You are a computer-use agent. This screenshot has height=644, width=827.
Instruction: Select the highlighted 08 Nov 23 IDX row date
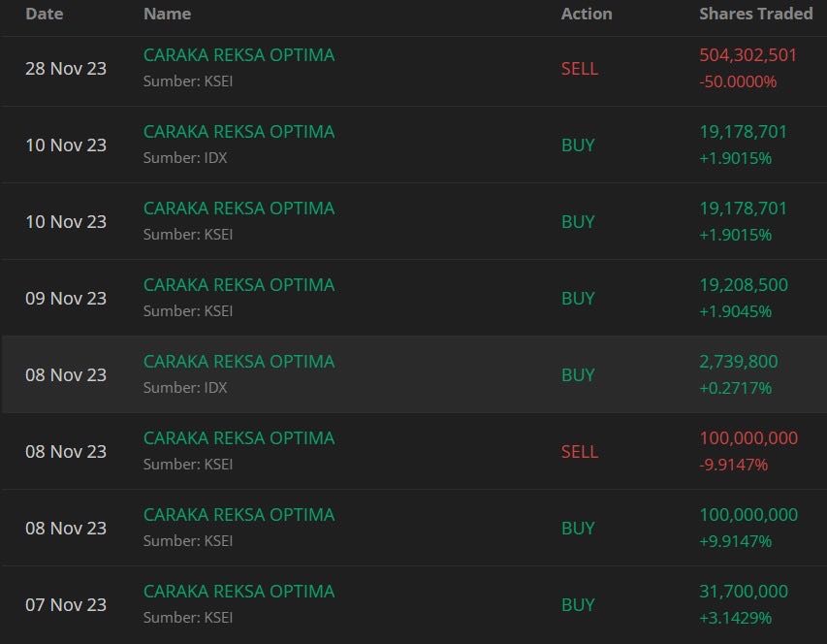(x=66, y=375)
